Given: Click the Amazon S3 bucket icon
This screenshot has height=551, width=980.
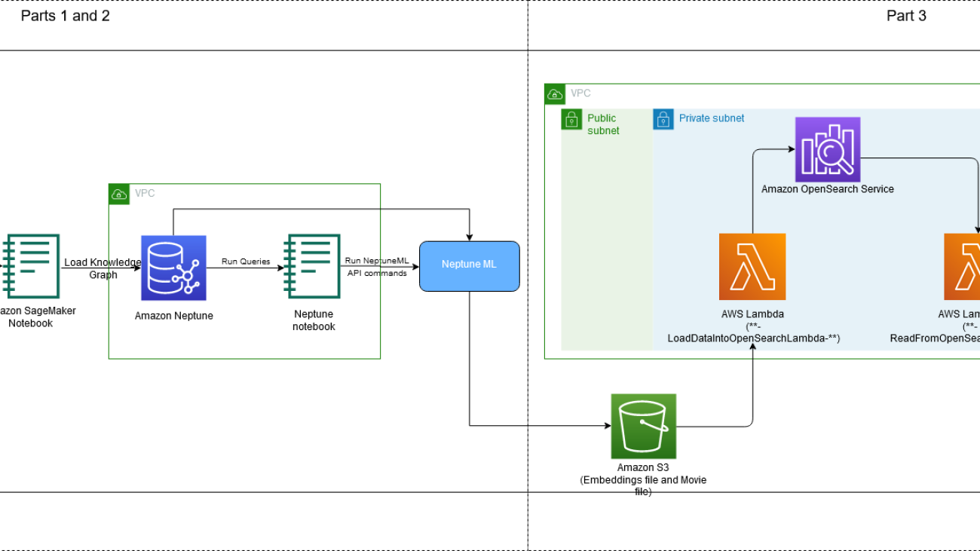Looking at the screenshot, I should pyautogui.click(x=643, y=426).
